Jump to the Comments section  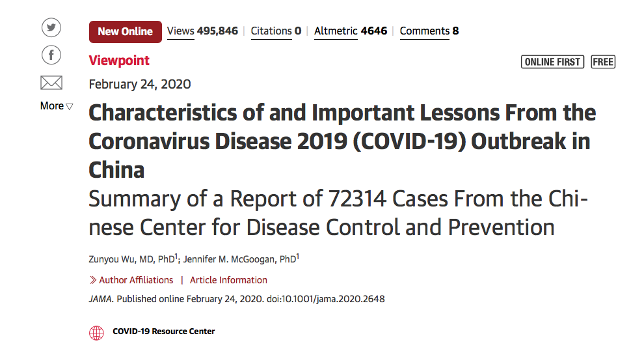(x=429, y=31)
